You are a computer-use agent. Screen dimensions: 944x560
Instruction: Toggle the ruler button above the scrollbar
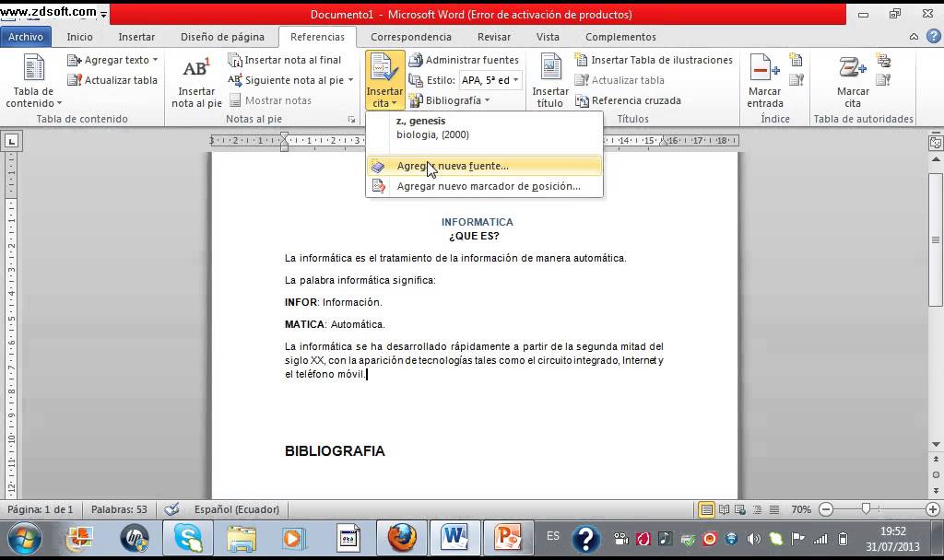[936, 143]
